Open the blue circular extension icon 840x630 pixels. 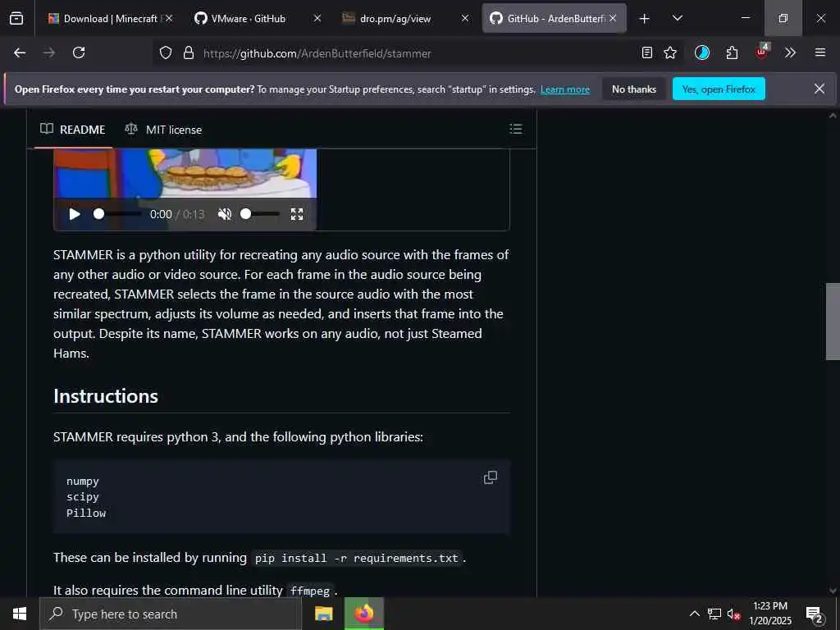tap(702, 52)
